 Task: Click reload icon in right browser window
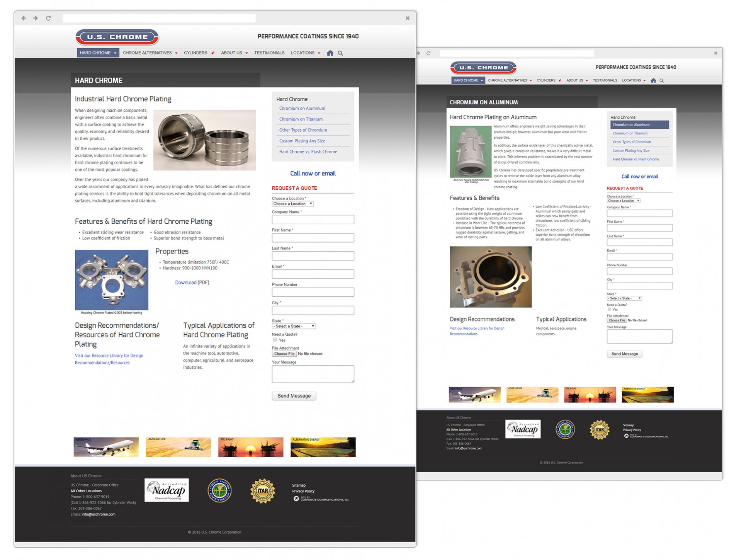pyautogui.click(x=428, y=53)
